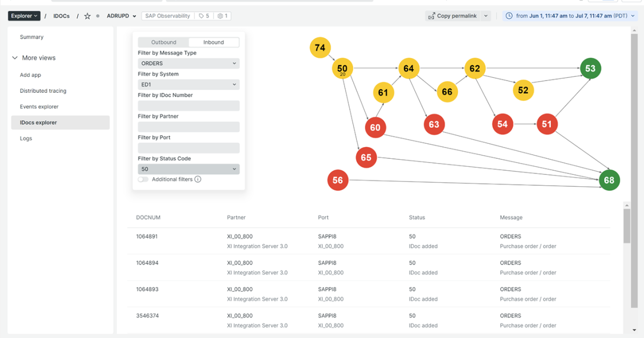Click the vertical scrollbar of the table
Image resolution: width=644 pixels, height=338 pixels.
click(626, 225)
